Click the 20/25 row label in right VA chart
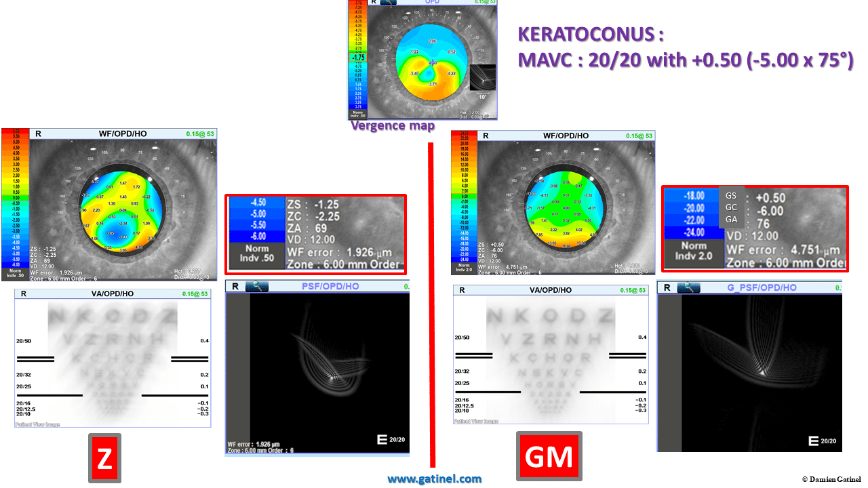This screenshot has height=488, width=868. pos(462,383)
